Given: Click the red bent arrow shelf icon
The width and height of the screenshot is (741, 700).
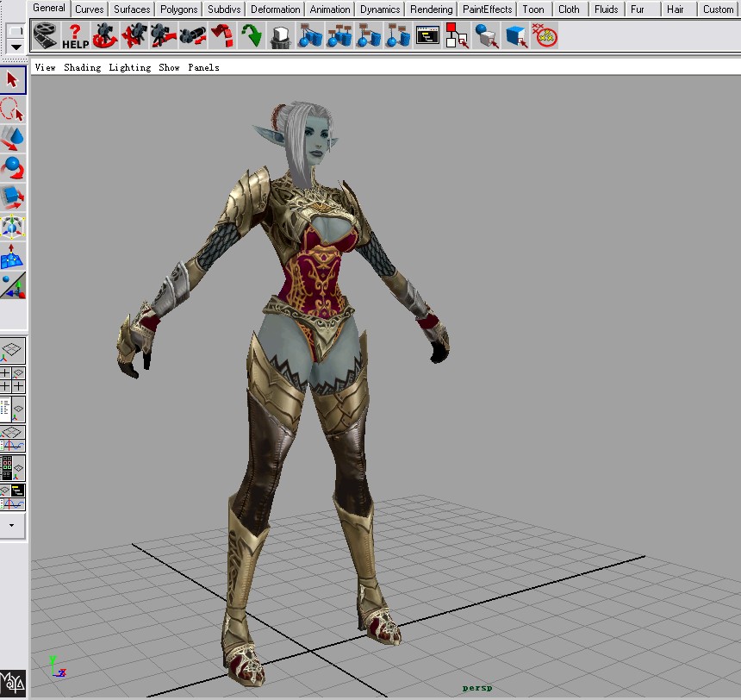Looking at the screenshot, I should [x=222, y=36].
